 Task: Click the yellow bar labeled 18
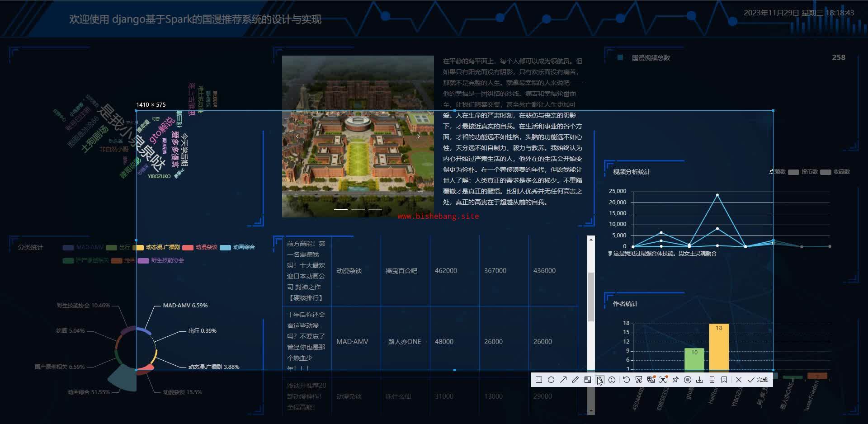click(x=719, y=347)
